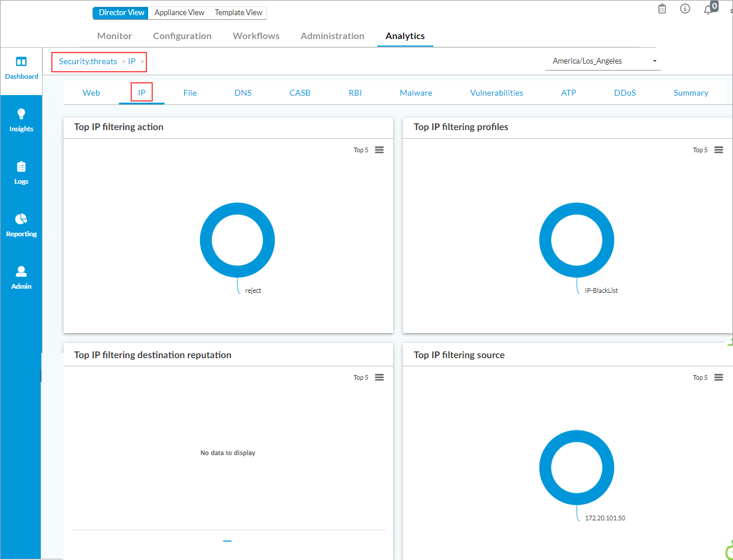Switch to Appliance View
The image size is (733, 560).
(179, 12)
